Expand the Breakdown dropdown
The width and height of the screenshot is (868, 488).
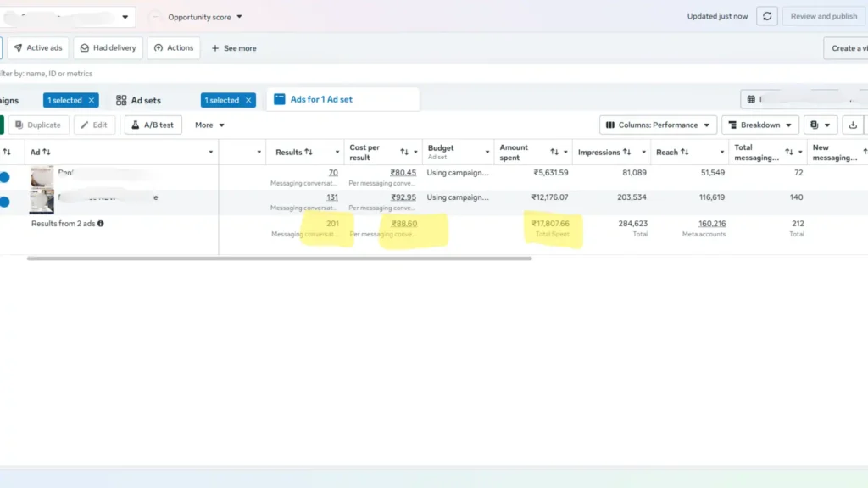click(x=760, y=125)
